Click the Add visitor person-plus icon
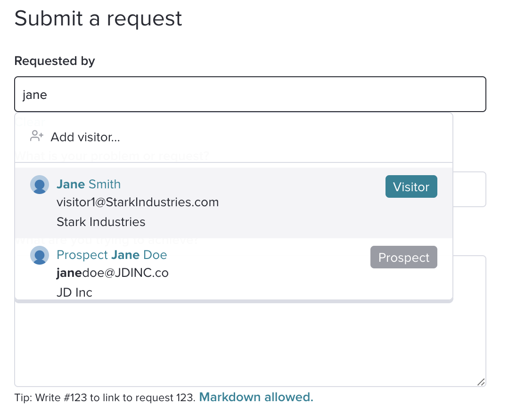The width and height of the screenshot is (525, 420). coord(36,136)
